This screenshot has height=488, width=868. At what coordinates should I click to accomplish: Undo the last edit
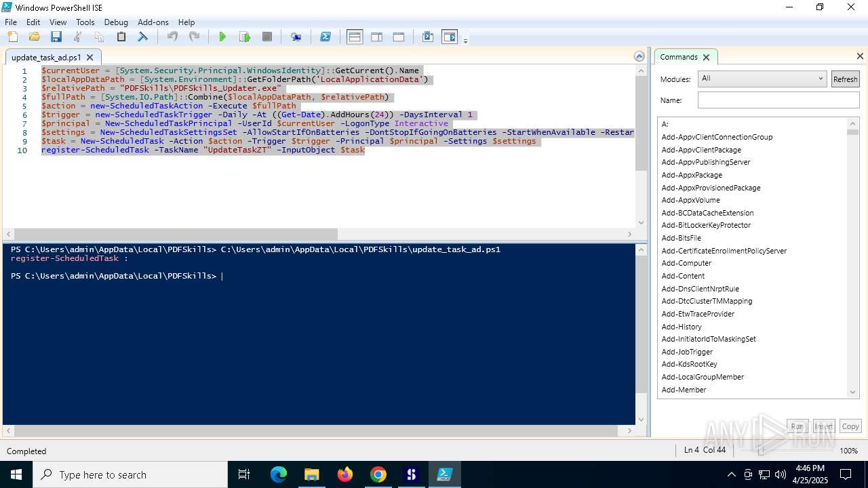[x=172, y=37]
